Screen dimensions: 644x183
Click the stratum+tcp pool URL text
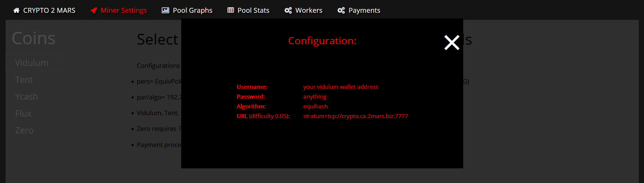[x=355, y=116]
